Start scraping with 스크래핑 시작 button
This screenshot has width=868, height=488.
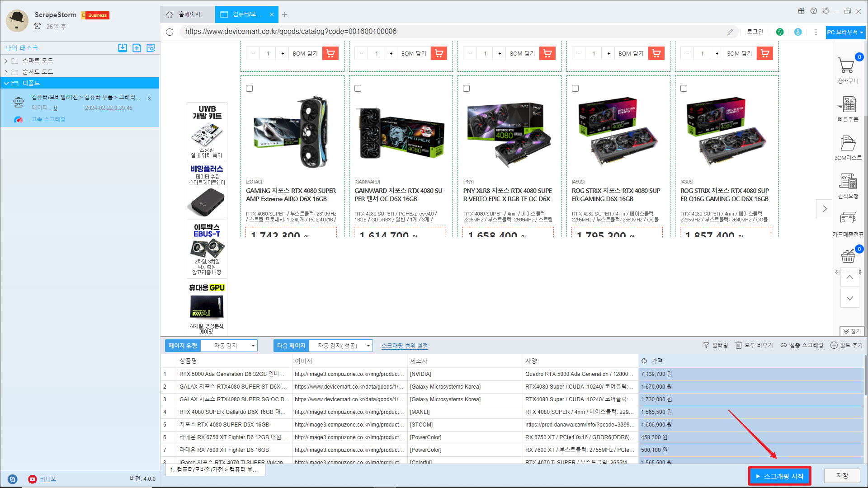pyautogui.click(x=779, y=476)
